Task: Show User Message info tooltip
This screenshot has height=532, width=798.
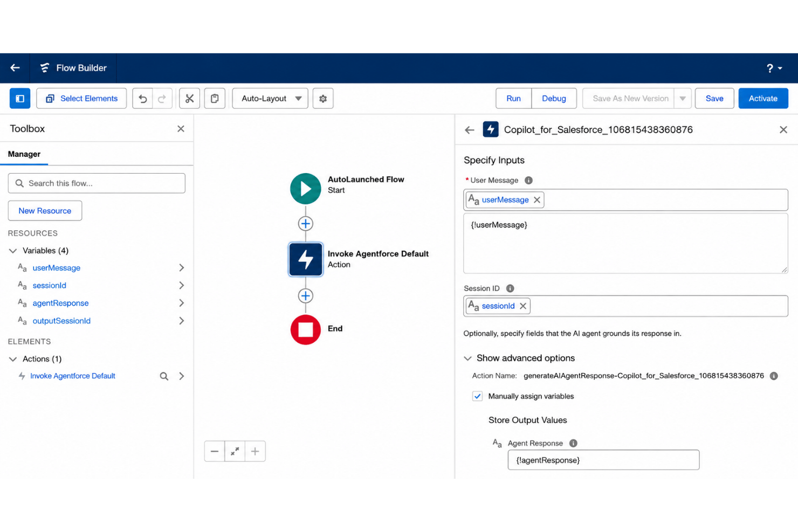Action: [x=529, y=181]
